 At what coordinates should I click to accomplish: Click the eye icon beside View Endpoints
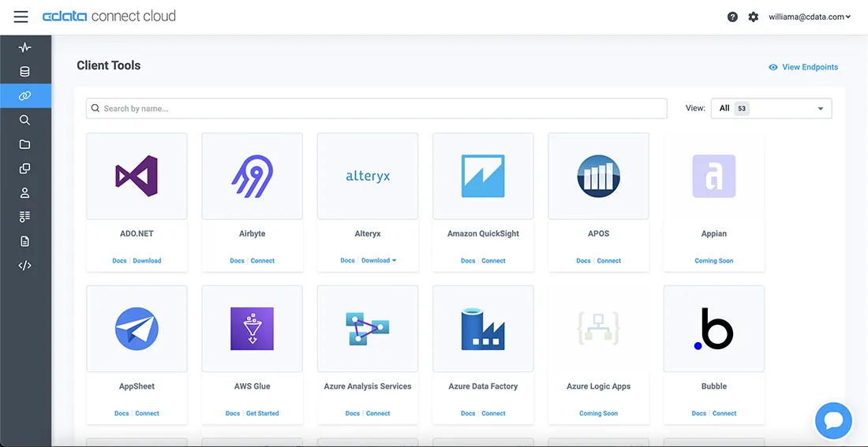click(773, 67)
